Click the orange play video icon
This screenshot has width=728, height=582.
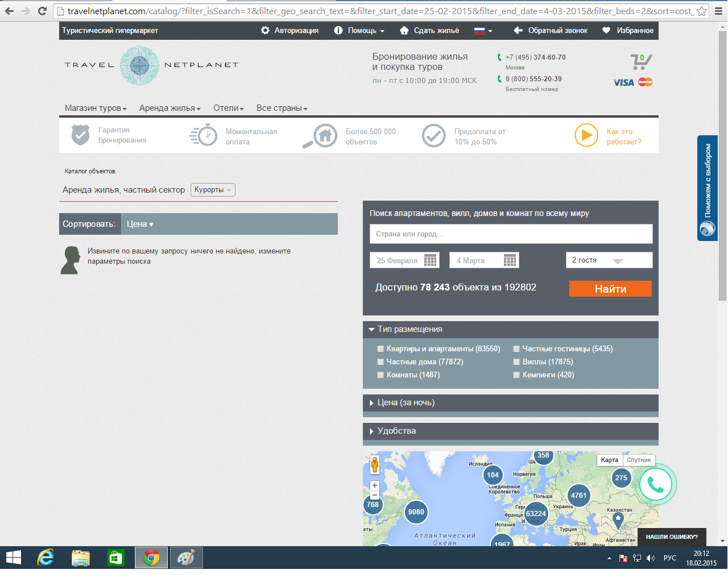click(x=586, y=136)
